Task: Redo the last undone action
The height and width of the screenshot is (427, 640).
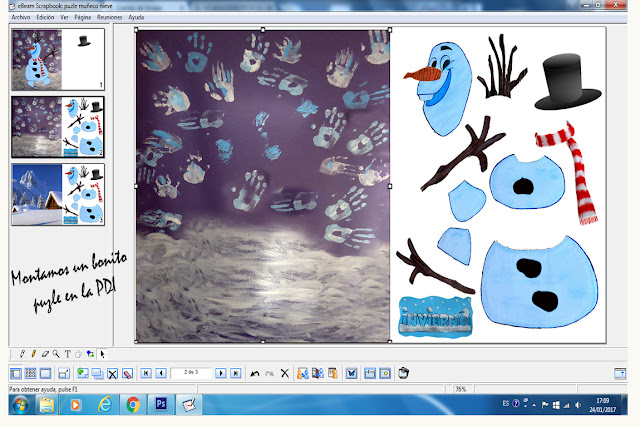Action: pyautogui.click(x=269, y=373)
